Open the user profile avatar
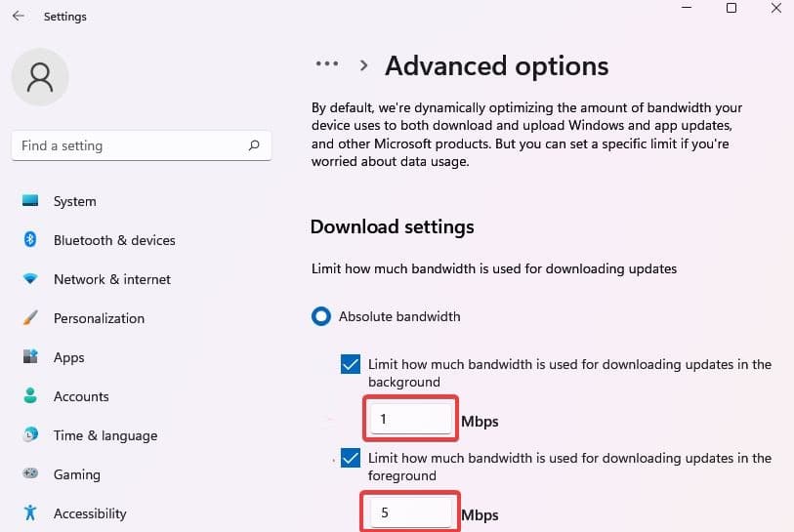The image size is (794, 532). 39,78
